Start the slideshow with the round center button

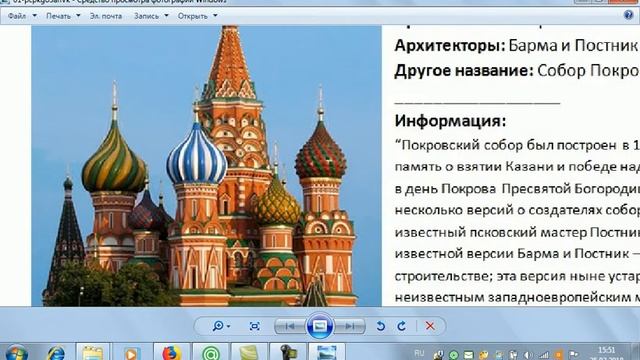pyautogui.click(x=320, y=326)
